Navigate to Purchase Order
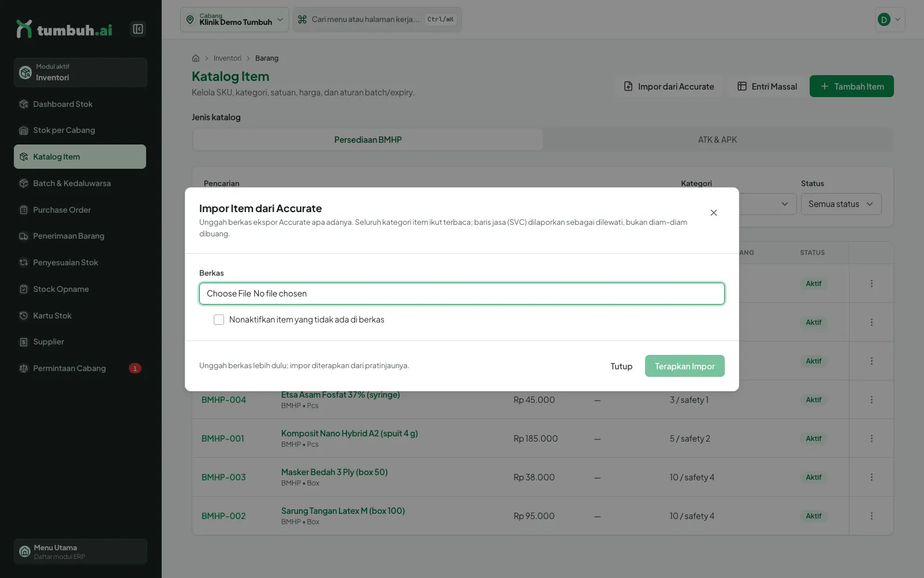 tap(80, 210)
